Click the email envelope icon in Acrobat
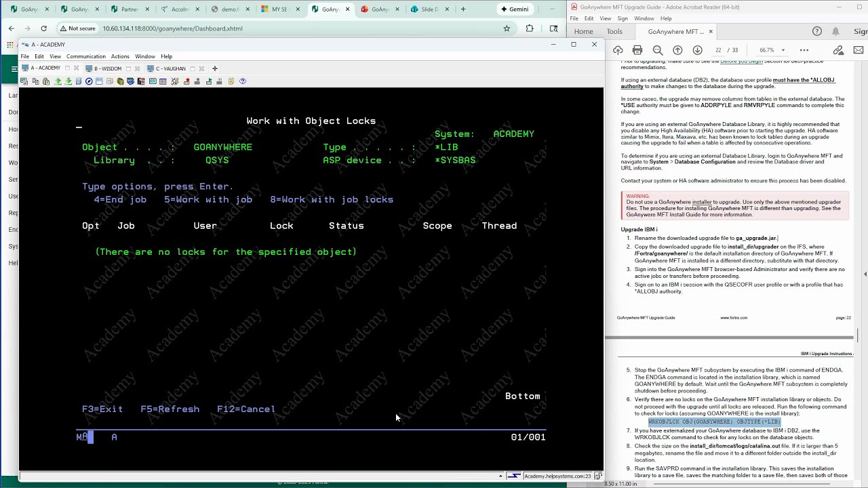 coord(859,50)
